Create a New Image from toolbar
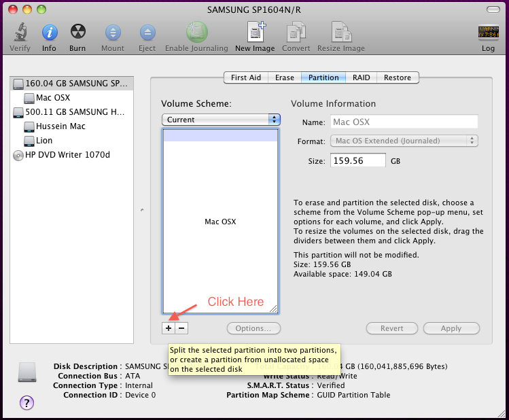Viewport: 509px width, 420px height. click(256, 32)
